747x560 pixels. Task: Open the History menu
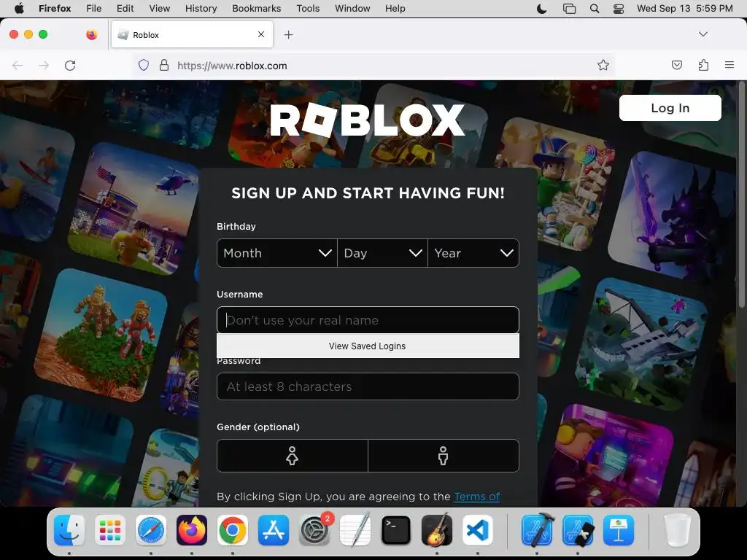[x=201, y=9]
